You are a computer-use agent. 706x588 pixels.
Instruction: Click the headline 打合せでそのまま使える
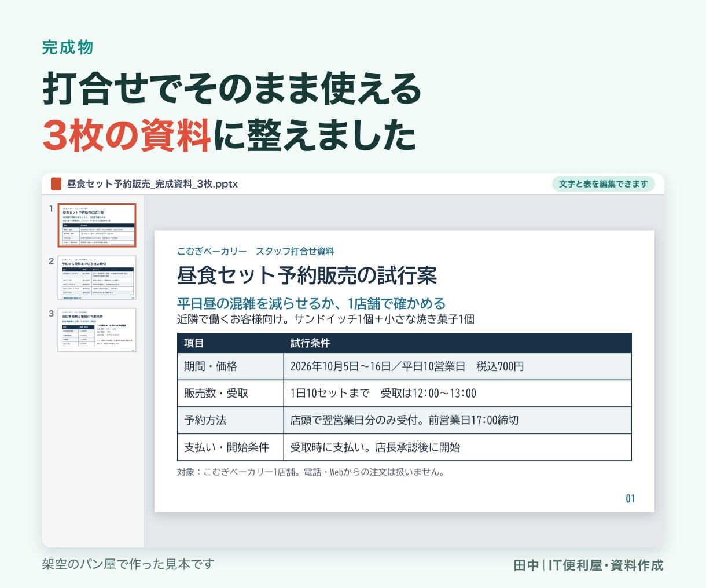tap(232, 89)
